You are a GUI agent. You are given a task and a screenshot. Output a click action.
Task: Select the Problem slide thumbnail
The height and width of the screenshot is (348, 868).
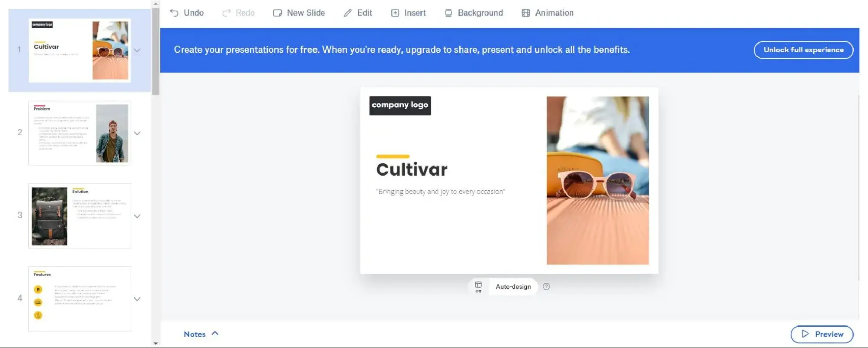[x=79, y=133]
